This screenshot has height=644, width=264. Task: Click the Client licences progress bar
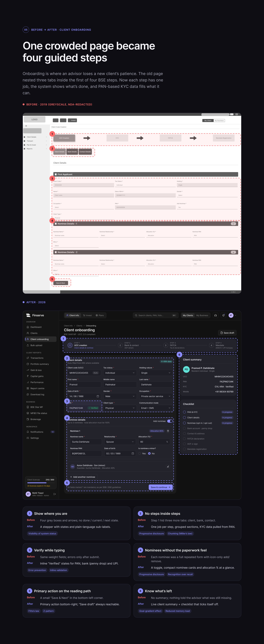(x=41, y=483)
